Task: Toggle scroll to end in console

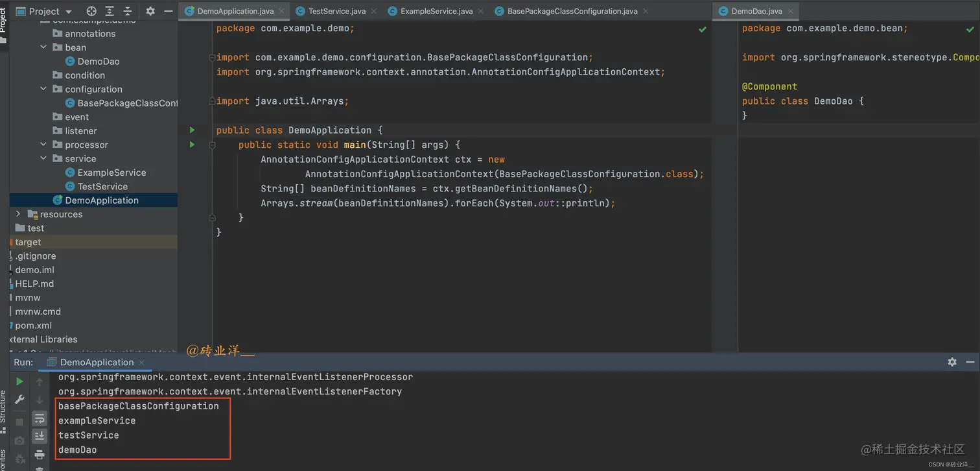Action: [40, 436]
